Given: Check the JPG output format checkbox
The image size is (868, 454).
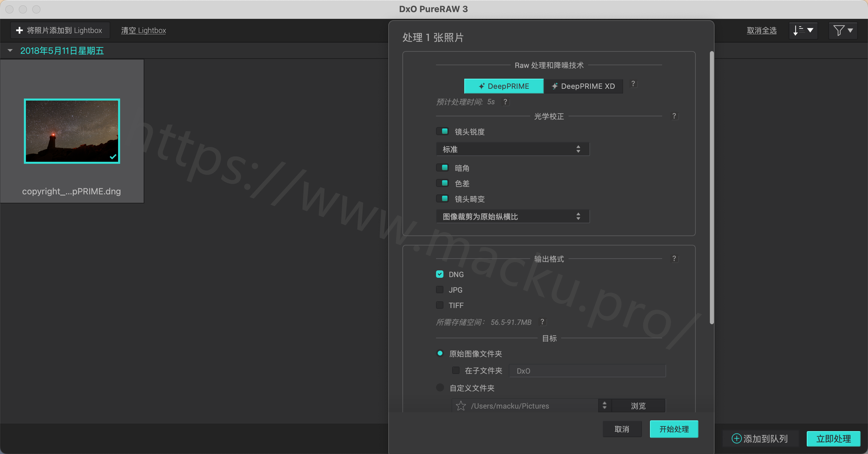Looking at the screenshot, I should click(x=440, y=290).
